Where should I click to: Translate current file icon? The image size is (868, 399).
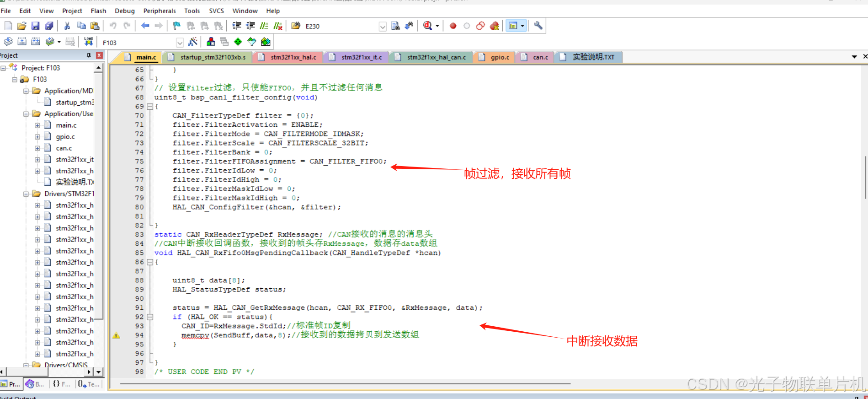[x=8, y=42]
